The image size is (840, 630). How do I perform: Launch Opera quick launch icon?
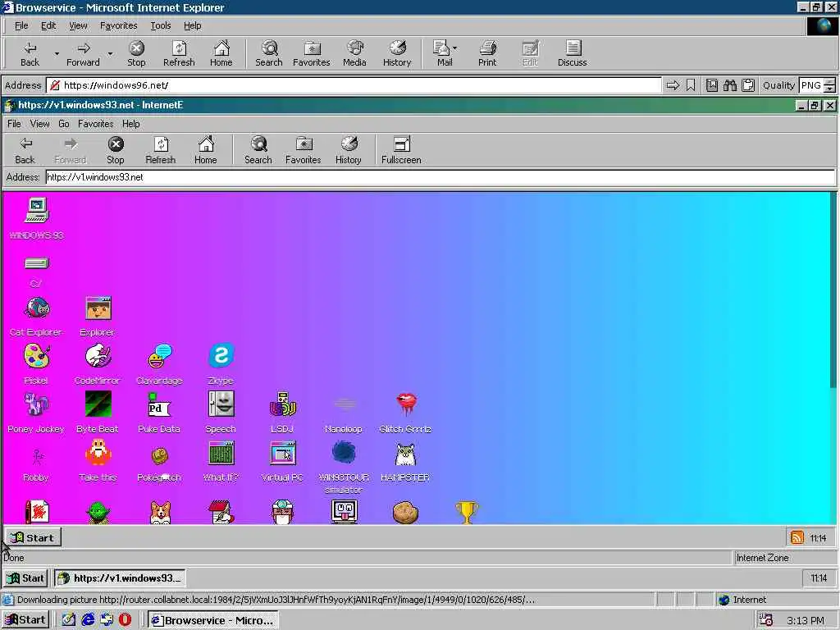click(125, 620)
